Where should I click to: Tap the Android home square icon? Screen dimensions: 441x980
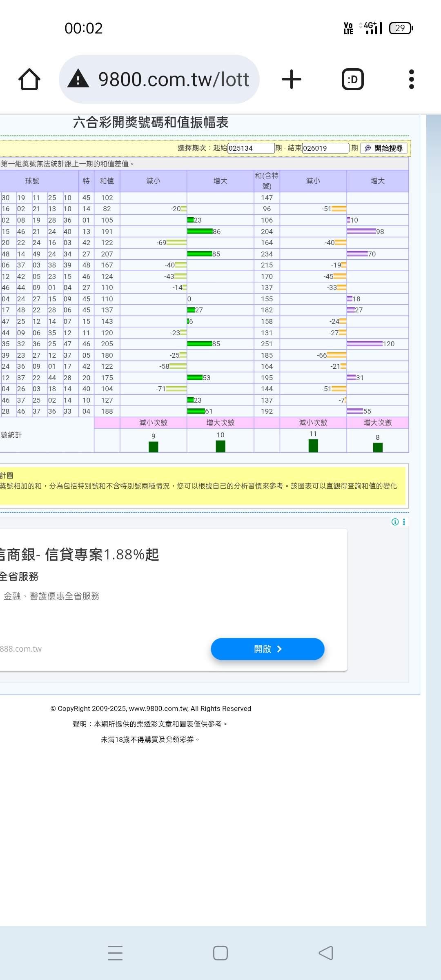pyautogui.click(x=220, y=953)
